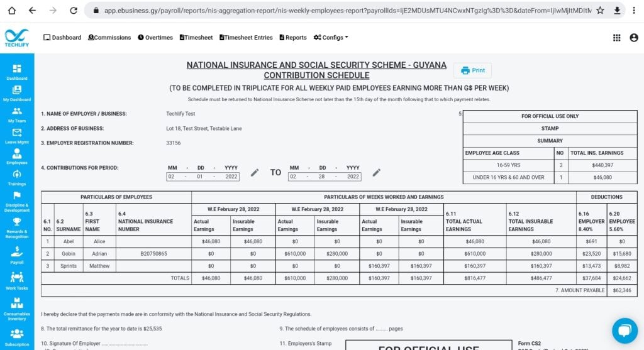Click the business address text

point(204,128)
